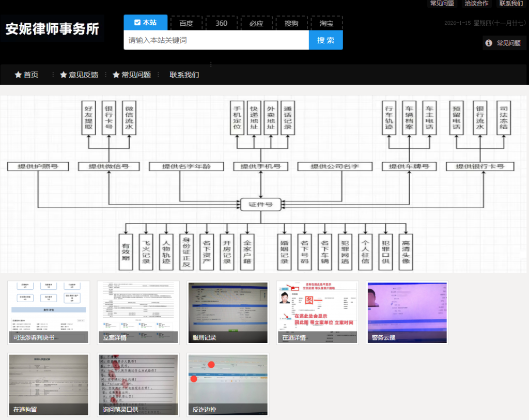The image size is (529, 420).
Task: Open 联系我们 in the top-right header links
Action: (x=511, y=4)
